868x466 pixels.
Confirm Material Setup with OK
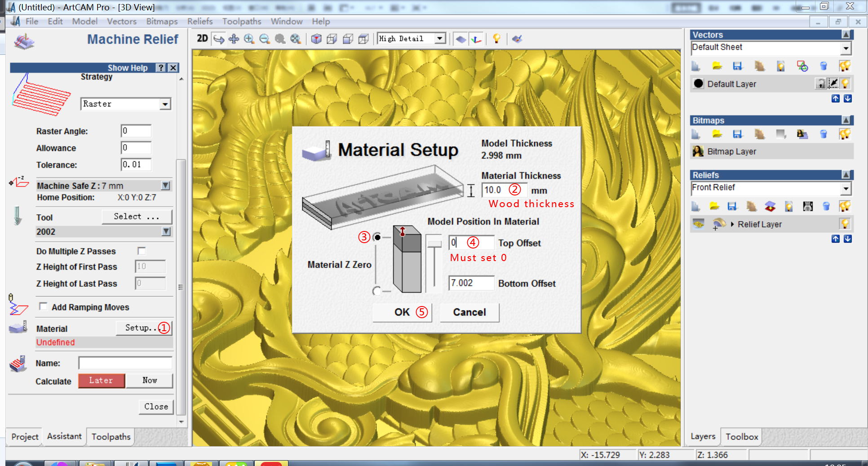(x=402, y=312)
